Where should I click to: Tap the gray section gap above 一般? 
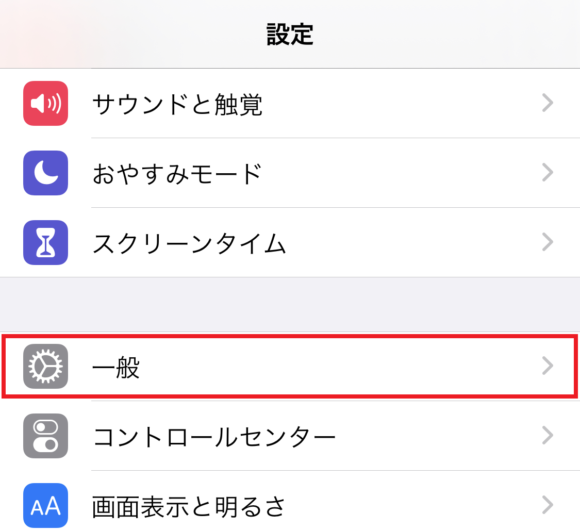tap(290, 304)
